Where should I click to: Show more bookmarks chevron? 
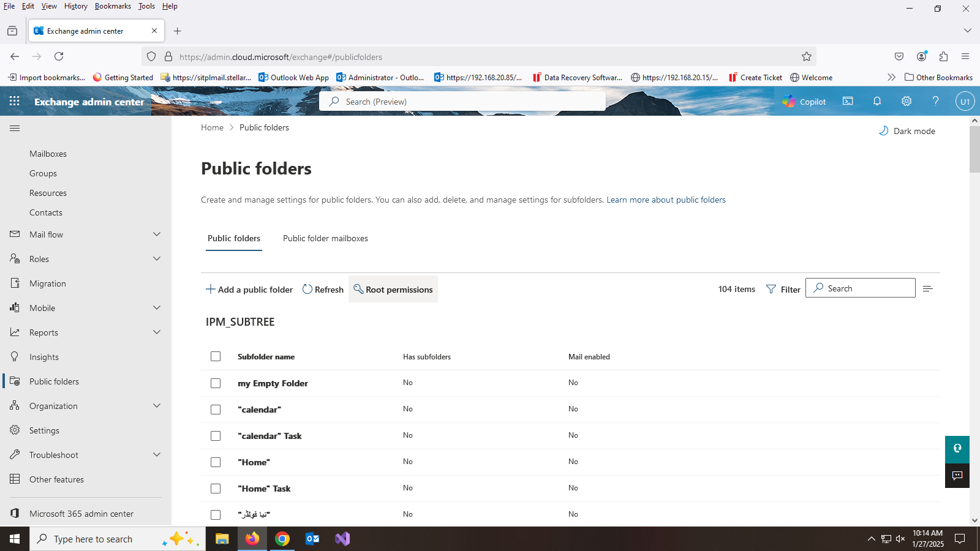(x=891, y=78)
